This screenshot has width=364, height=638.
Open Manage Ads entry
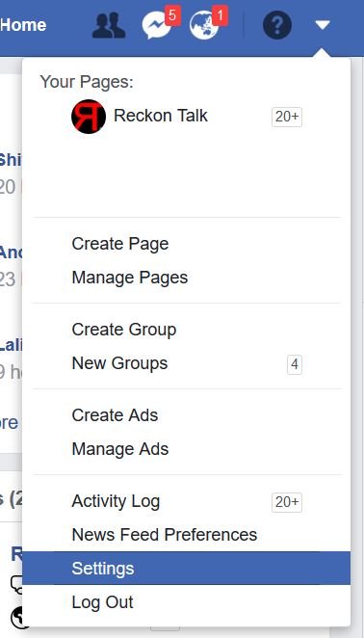click(120, 449)
